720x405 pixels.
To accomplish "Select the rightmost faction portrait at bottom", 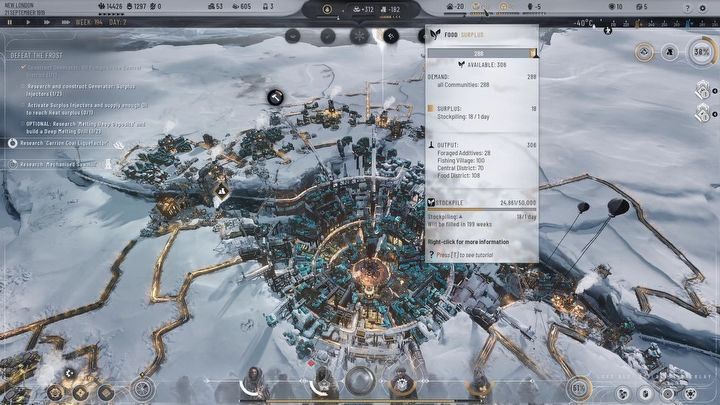I will pyautogui.click(x=479, y=385).
